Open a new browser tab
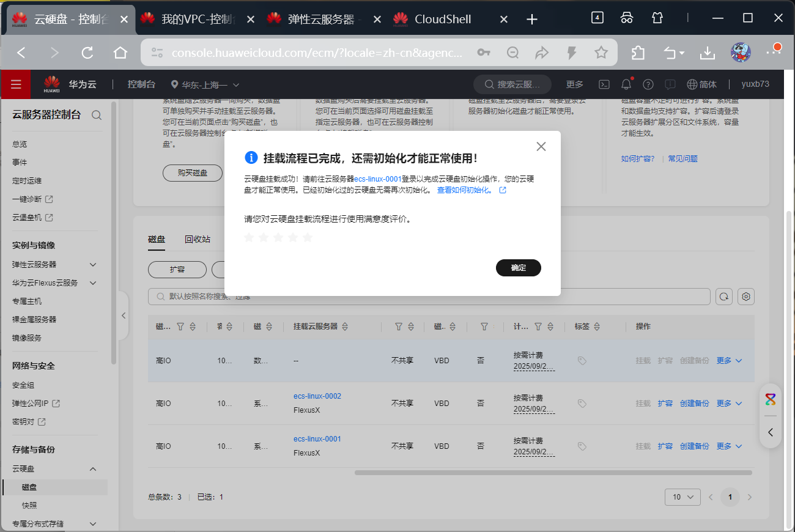 pos(532,20)
